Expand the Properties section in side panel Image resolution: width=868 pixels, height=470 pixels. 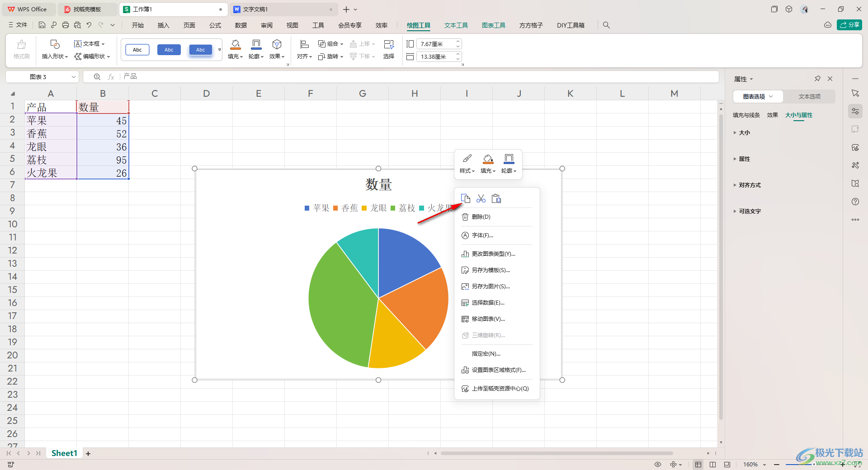[x=741, y=159]
